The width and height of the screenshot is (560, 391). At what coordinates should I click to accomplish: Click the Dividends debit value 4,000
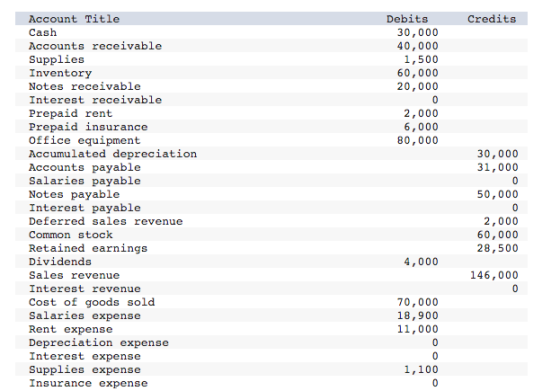coord(421,262)
